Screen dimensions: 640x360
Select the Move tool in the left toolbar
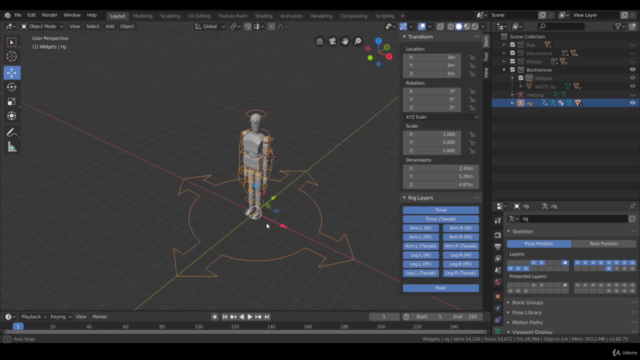[12, 73]
